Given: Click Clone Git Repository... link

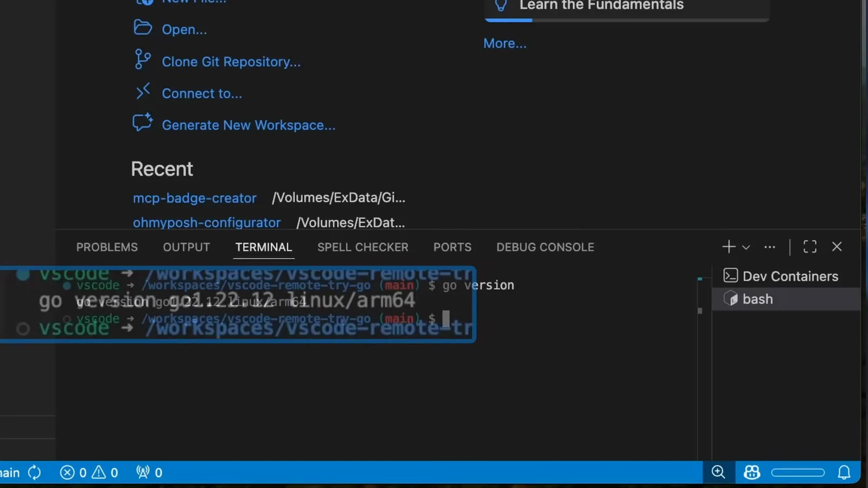Looking at the screenshot, I should (x=231, y=62).
